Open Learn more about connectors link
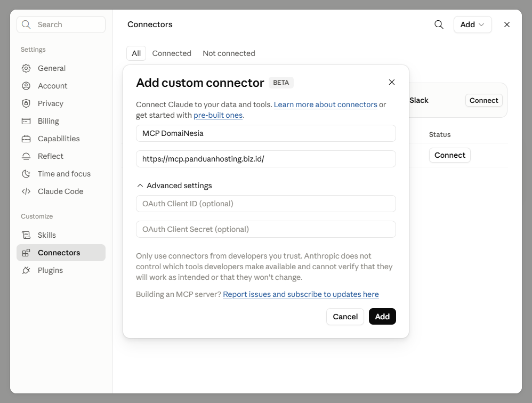 click(x=325, y=104)
